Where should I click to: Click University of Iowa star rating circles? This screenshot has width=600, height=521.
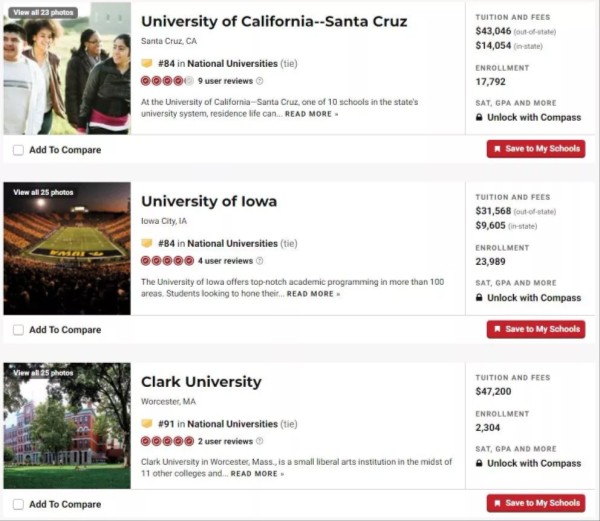[168, 261]
